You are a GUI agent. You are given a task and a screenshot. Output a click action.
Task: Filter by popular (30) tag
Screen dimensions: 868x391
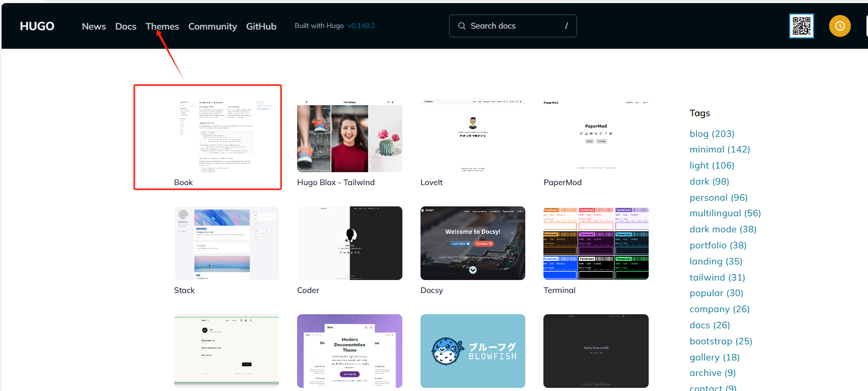coord(717,293)
